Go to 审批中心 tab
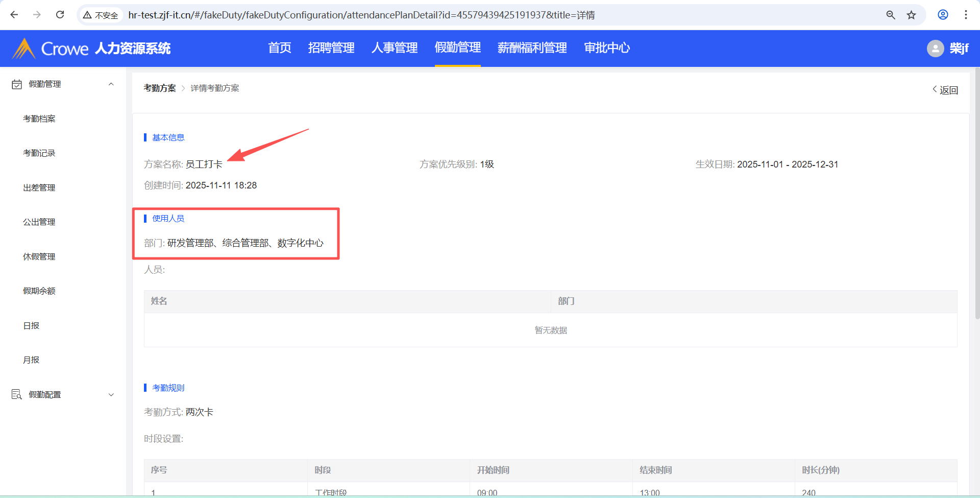Screen dimensions: 980x498 pos(607,48)
